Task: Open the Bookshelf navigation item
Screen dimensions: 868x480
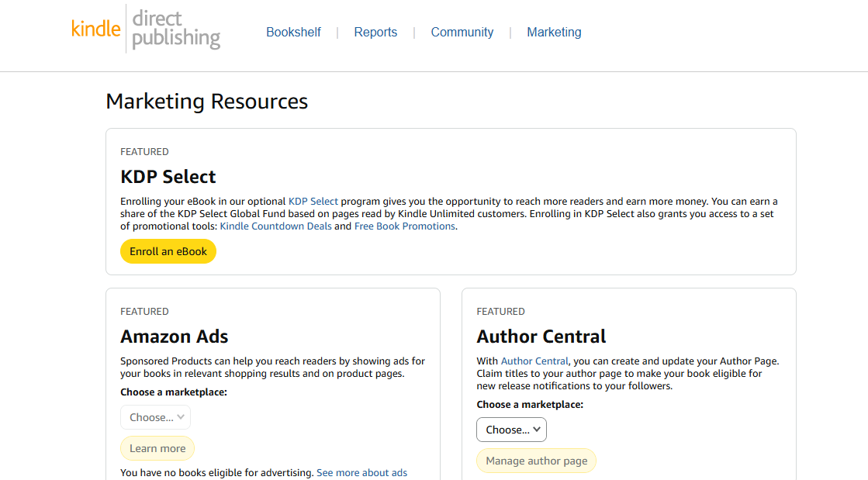Action: click(x=293, y=32)
